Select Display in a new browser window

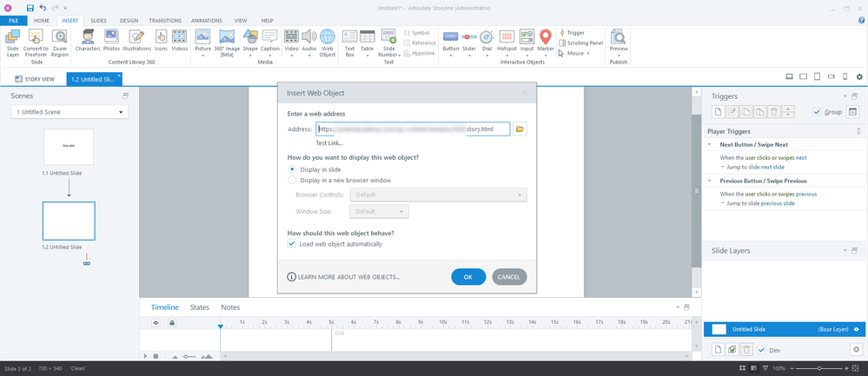pos(292,180)
